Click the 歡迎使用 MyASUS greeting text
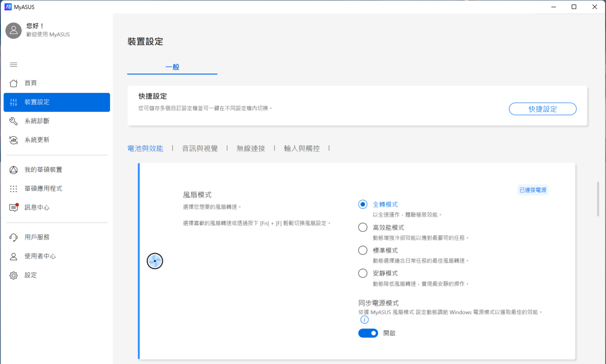Viewport: 606px width, 364px height. [x=48, y=34]
